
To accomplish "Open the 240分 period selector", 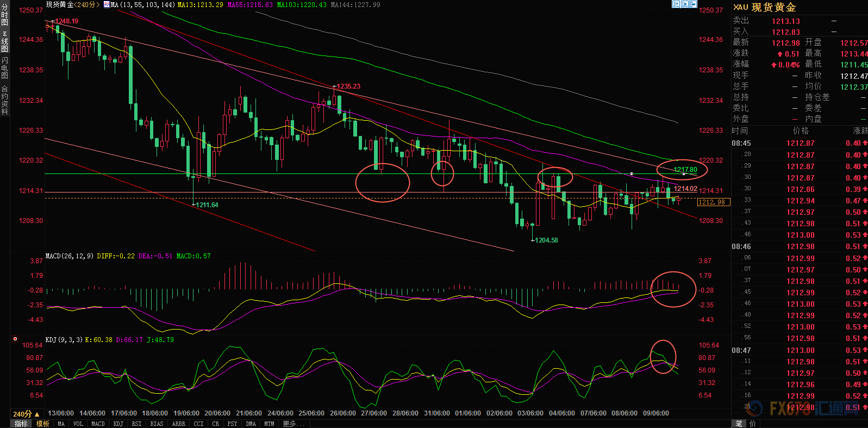I will (26, 414).
